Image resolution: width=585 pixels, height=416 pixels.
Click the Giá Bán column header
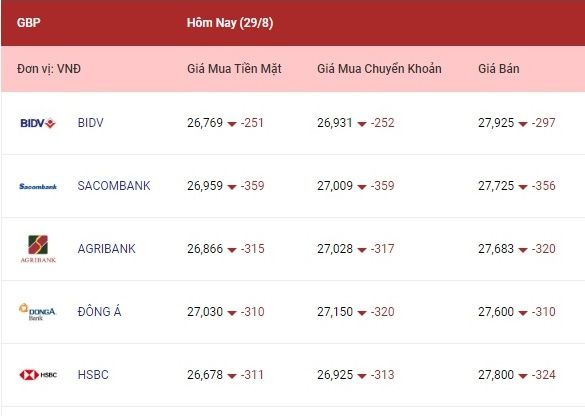click(498, 69)
